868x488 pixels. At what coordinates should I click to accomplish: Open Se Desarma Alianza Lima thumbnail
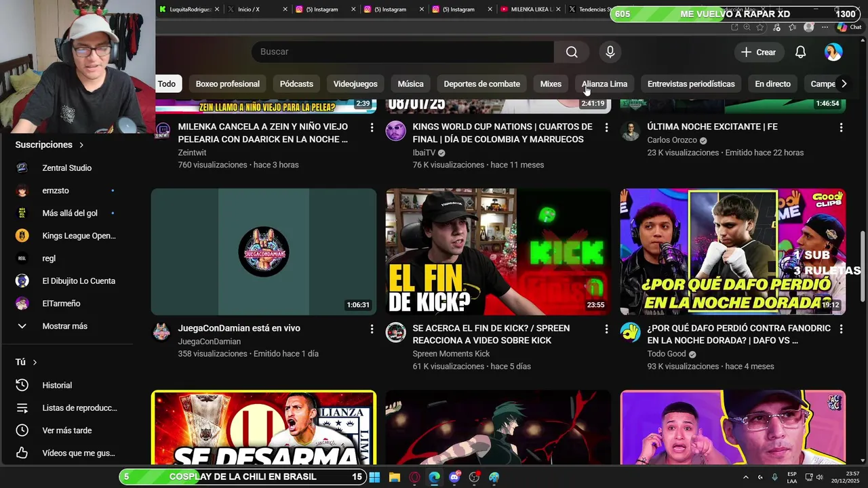(264, 427)
